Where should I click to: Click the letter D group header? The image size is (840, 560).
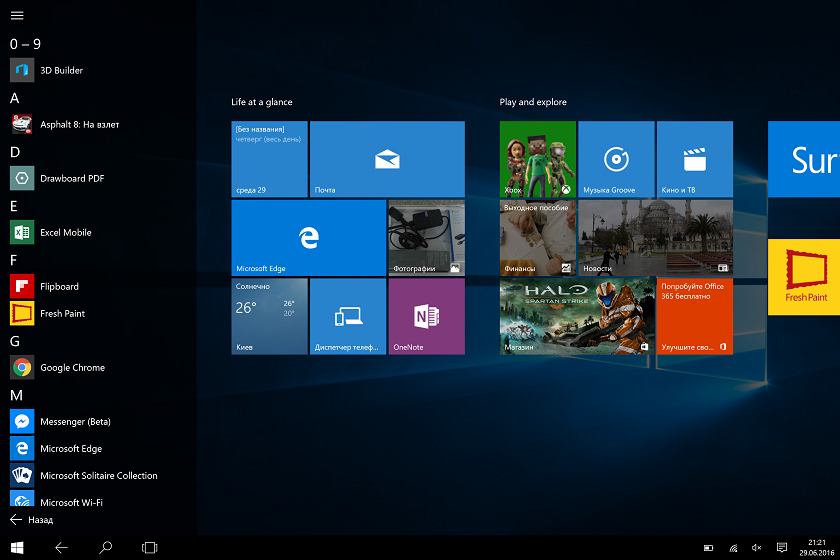15,152
